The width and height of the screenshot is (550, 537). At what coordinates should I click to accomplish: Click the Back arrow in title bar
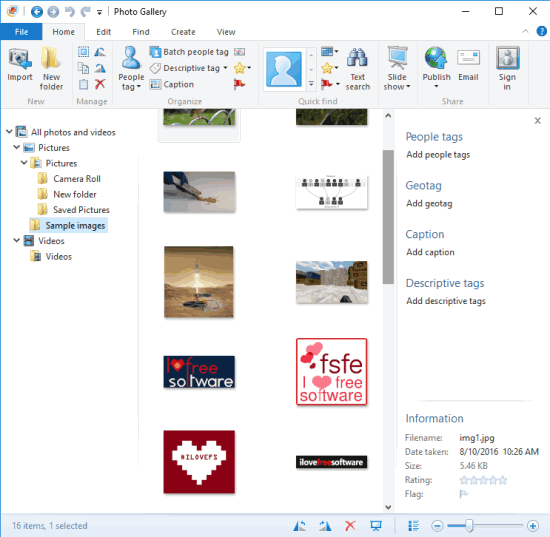pyautogui.click(x=37, y=12)
